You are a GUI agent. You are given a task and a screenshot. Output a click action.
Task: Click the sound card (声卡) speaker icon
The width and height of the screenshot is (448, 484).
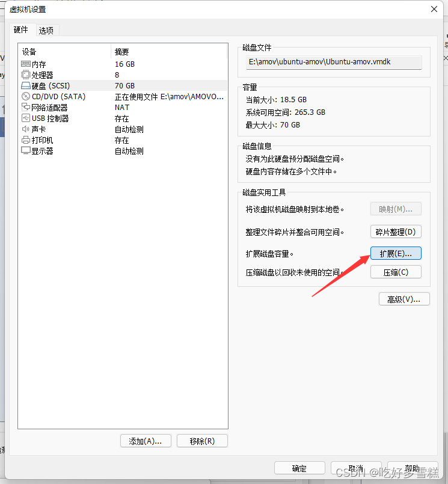click(26, 129)
